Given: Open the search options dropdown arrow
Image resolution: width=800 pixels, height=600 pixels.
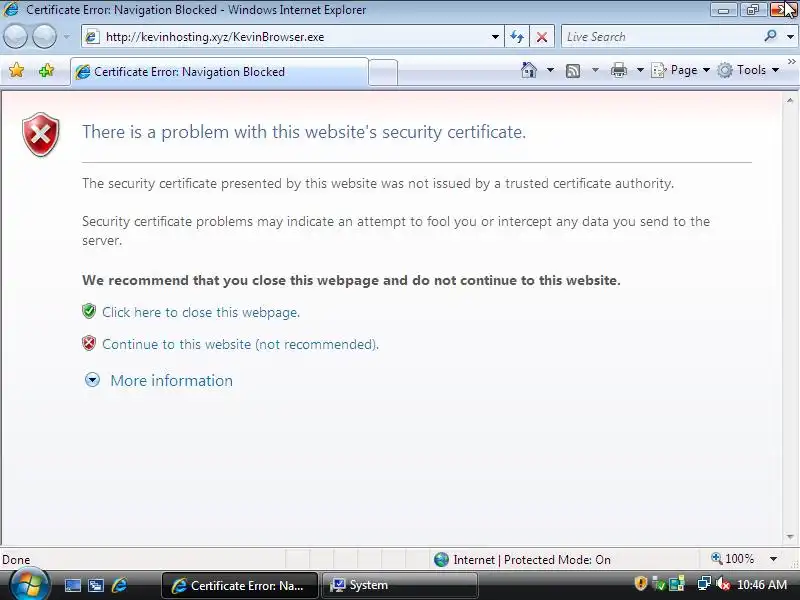Looking at the screenshot, I should (790, 37).
